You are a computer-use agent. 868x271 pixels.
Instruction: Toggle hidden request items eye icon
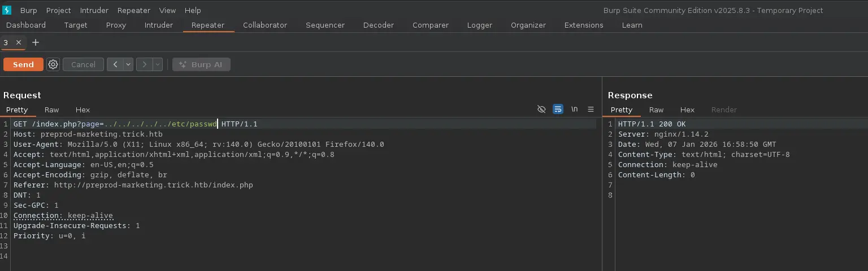click(541, 110)
